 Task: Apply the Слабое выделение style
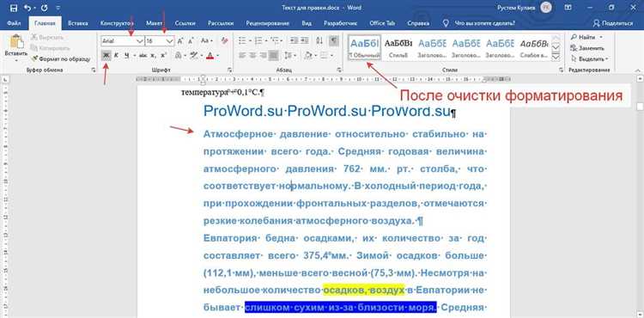click(x=533, y=47)
